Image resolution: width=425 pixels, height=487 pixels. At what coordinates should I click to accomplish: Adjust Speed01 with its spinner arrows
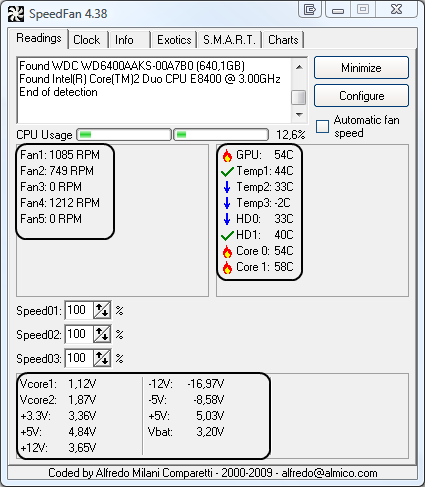[102, 310]
